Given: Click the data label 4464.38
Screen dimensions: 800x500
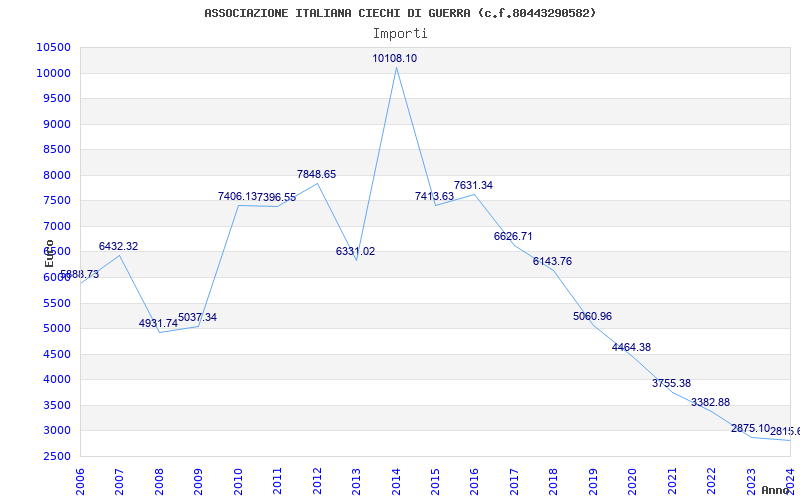Looking at the screenshot, I should (x=631, y=347).
